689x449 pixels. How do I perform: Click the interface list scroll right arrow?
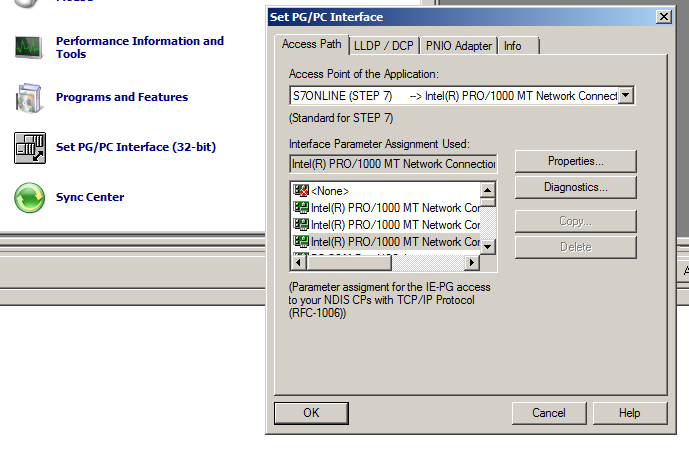[472, 263]
